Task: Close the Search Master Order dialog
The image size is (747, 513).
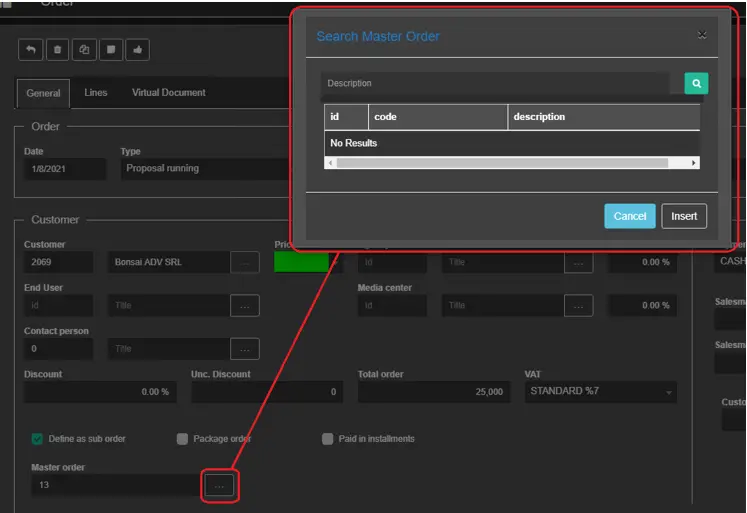Action: pyautogui.click(x=702, y=35)
